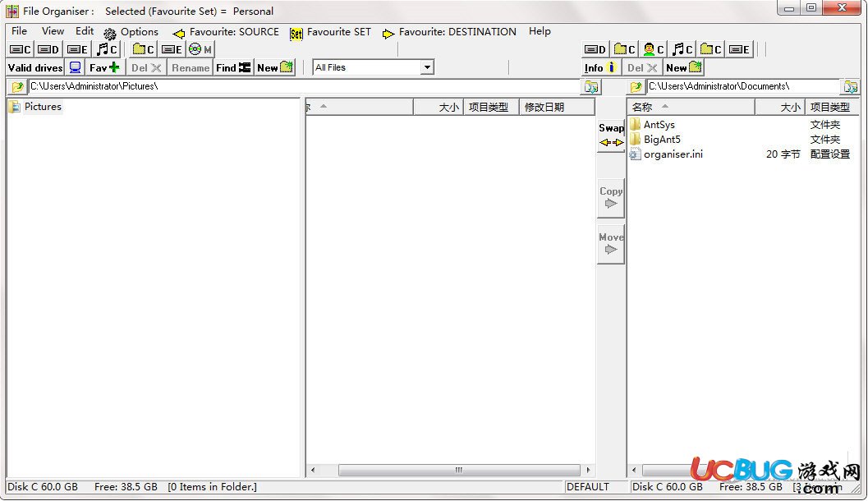Create new folder in destination pane
The width and height of the screenshot is (868, 501).
click(x=684, y=67)
